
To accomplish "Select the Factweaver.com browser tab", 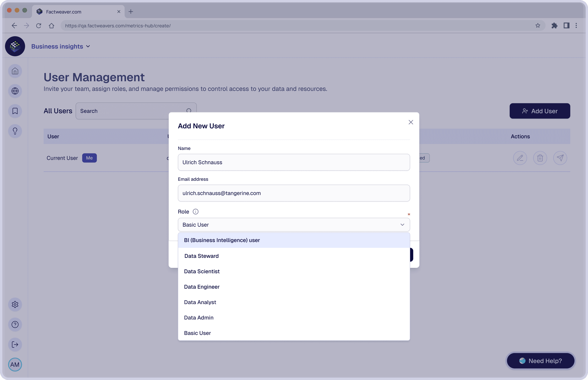I will (78, 12).
